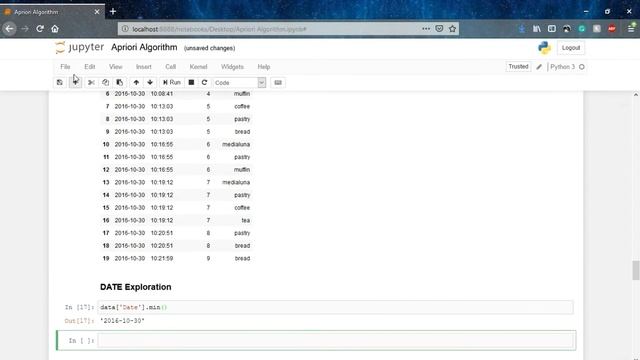Click the site information icon in address bar

(x=125, y=29)
